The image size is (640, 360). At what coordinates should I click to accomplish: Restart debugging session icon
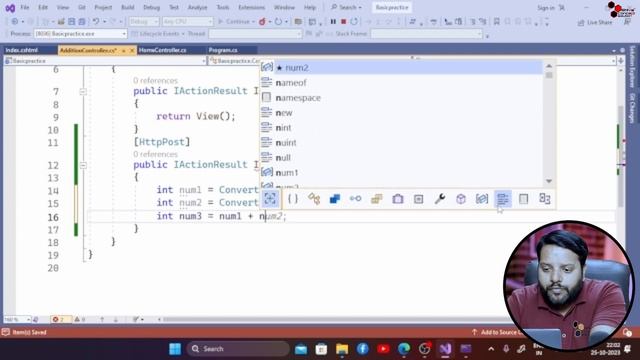(354, 21)
